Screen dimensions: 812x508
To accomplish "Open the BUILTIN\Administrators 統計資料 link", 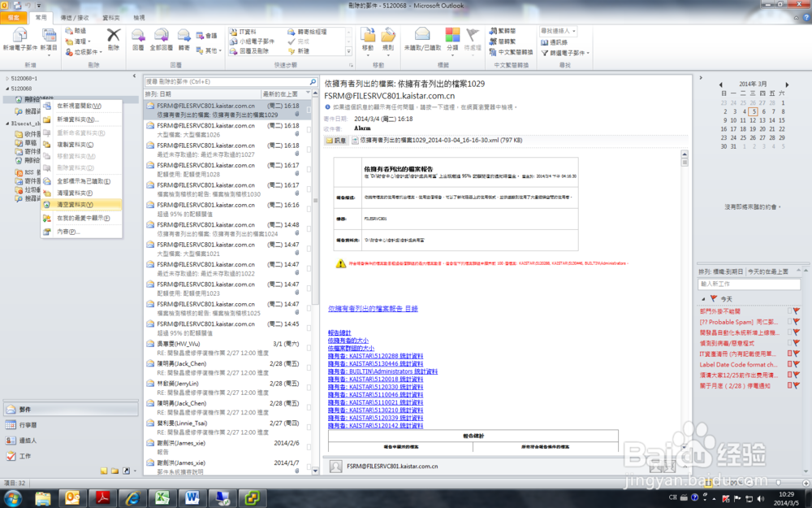I will click(382, 371).
